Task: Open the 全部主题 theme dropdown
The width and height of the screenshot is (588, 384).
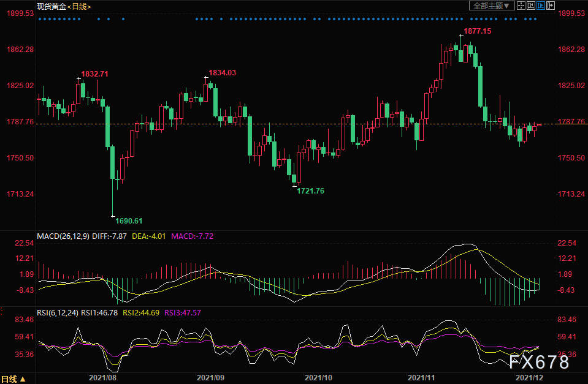Action: click(x=492, y=6)
